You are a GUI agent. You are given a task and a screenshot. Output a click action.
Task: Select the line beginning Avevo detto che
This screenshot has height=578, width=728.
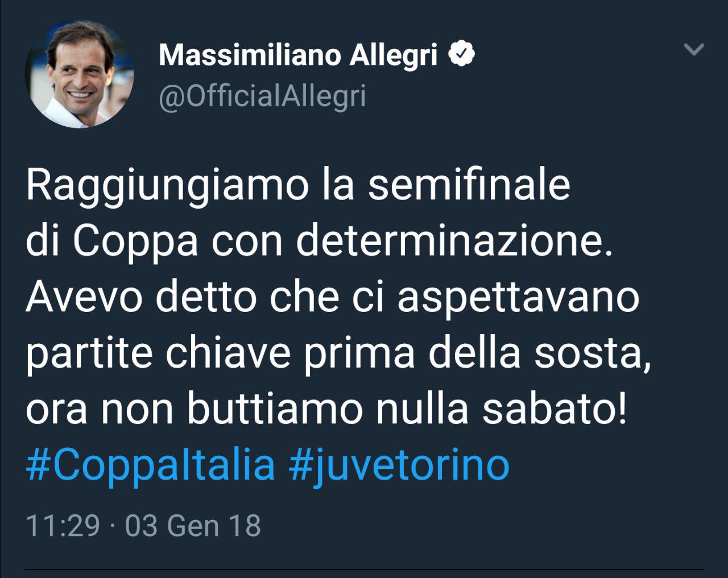coord(333,297)
